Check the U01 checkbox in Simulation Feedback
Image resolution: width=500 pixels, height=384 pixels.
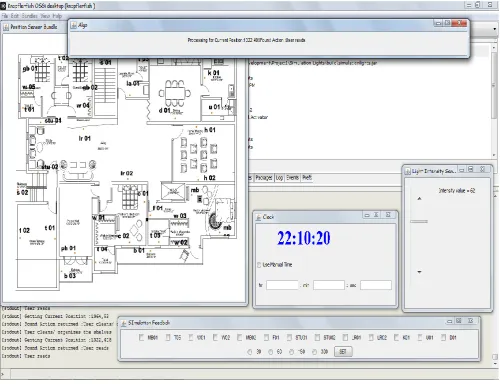(420, 338)
